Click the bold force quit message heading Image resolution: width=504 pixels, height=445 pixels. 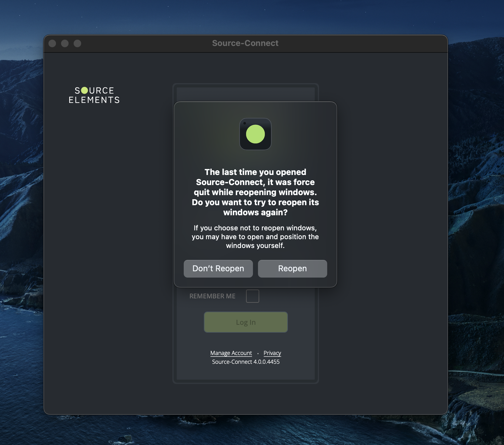point(255,192)
